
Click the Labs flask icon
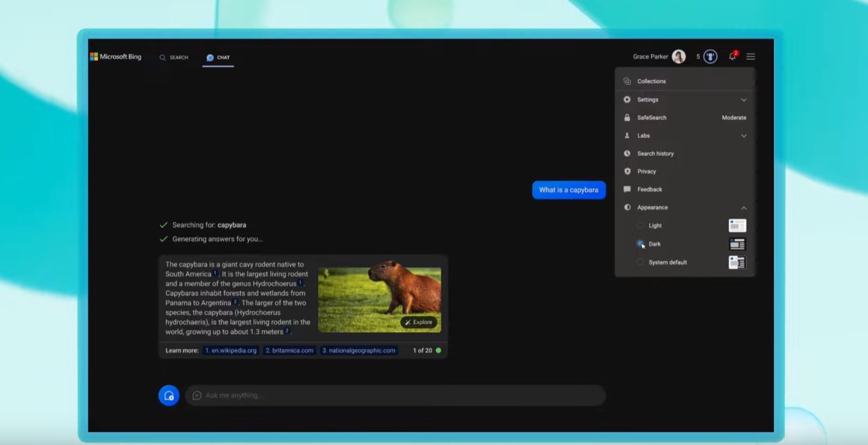[x=627, y=136]
